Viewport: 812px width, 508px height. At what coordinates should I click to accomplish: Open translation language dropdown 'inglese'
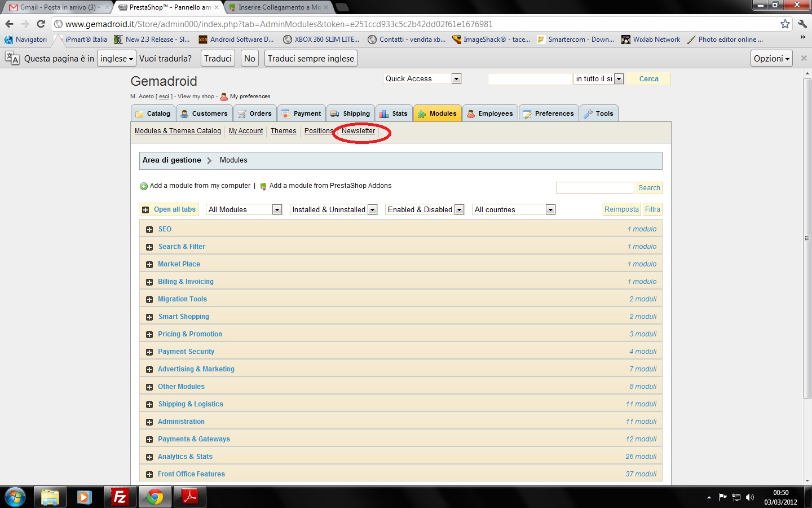pos(117,59)
